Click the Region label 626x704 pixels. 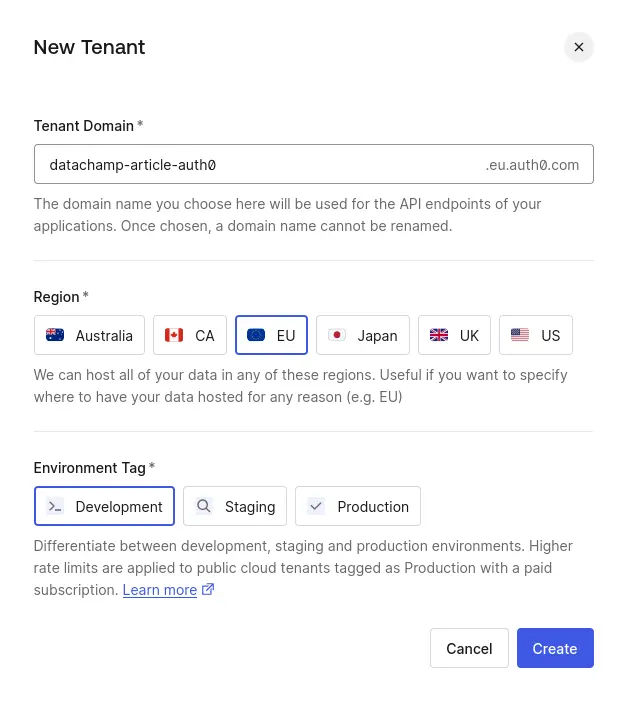coord(57,297)
